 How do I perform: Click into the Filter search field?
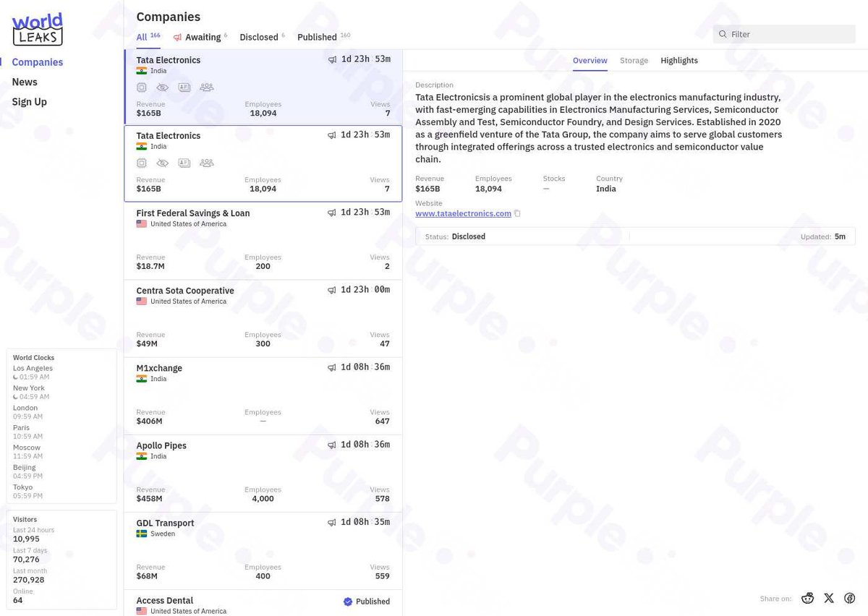tap(784, 34)
